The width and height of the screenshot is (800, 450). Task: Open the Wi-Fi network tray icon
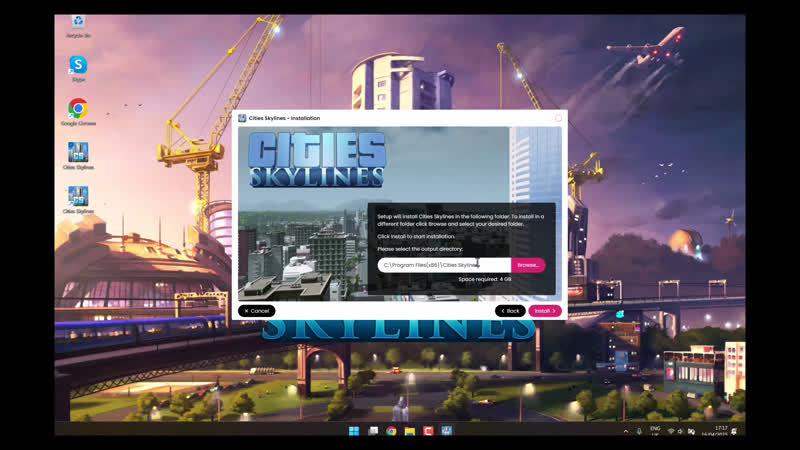pos(671,432)
